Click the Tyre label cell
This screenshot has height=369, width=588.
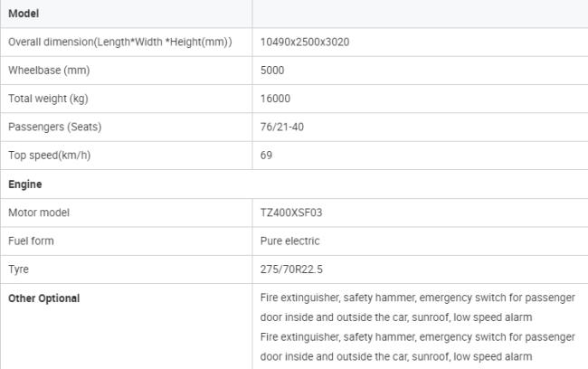coord(19,270)
